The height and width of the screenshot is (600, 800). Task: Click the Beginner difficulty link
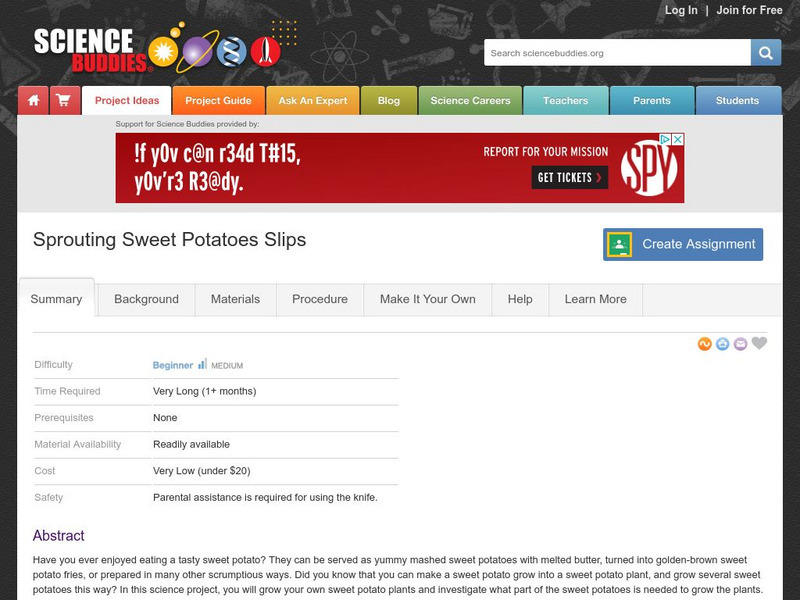(172, 365)
